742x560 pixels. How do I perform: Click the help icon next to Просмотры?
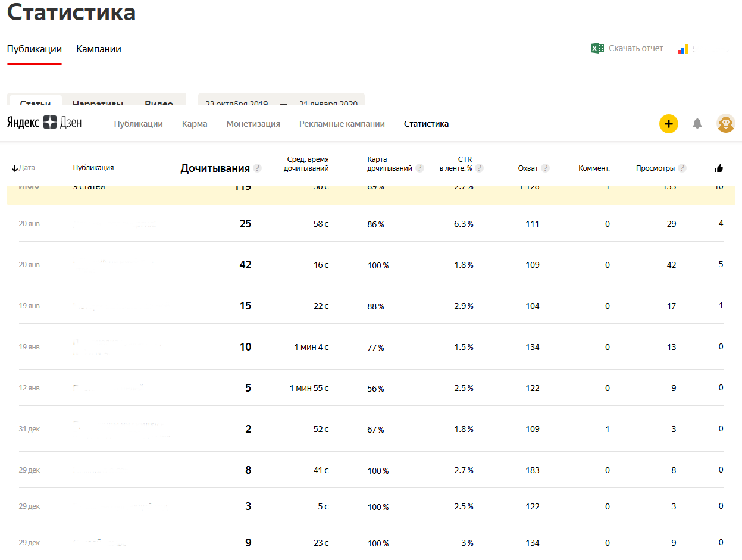[x=682, y=168]
